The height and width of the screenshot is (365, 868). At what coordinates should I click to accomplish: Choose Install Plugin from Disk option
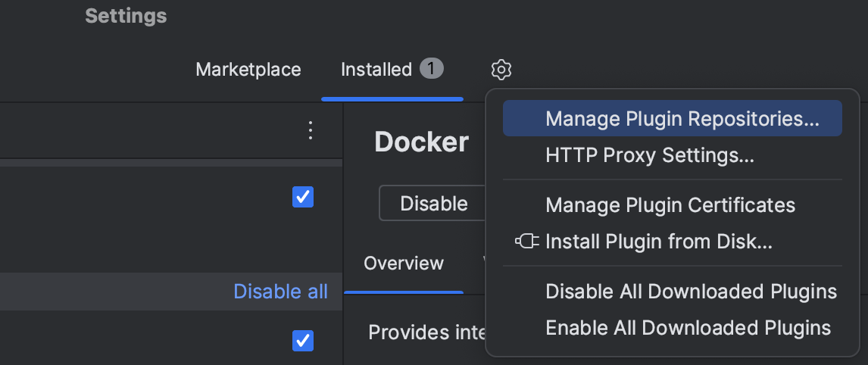(658, 242)
